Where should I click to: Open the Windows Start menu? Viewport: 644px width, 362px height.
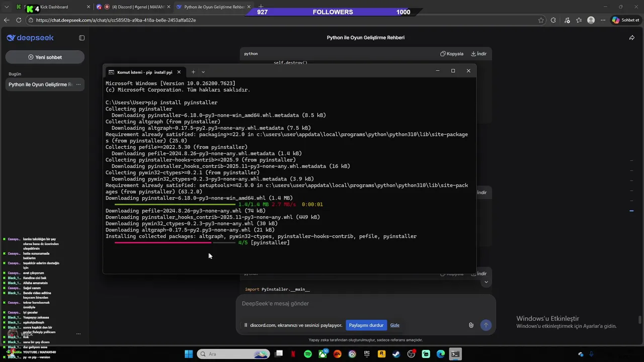pyautogui.click(x=189, y=354)
